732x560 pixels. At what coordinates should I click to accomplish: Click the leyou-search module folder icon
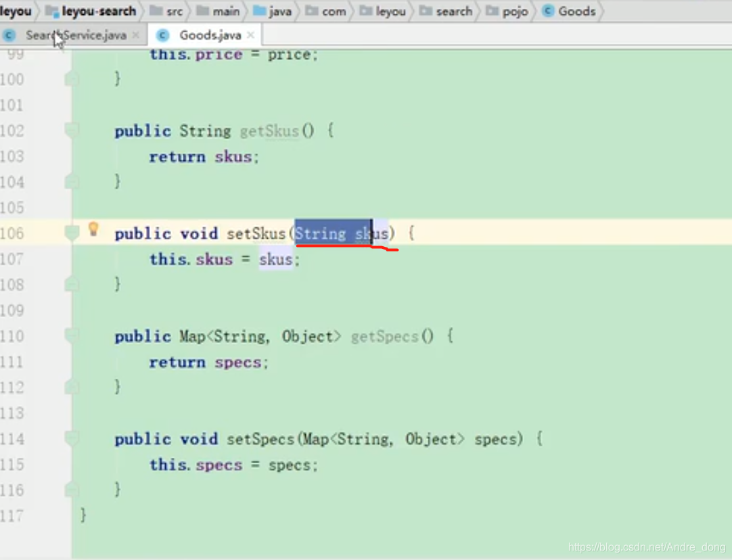pos(51,11)
